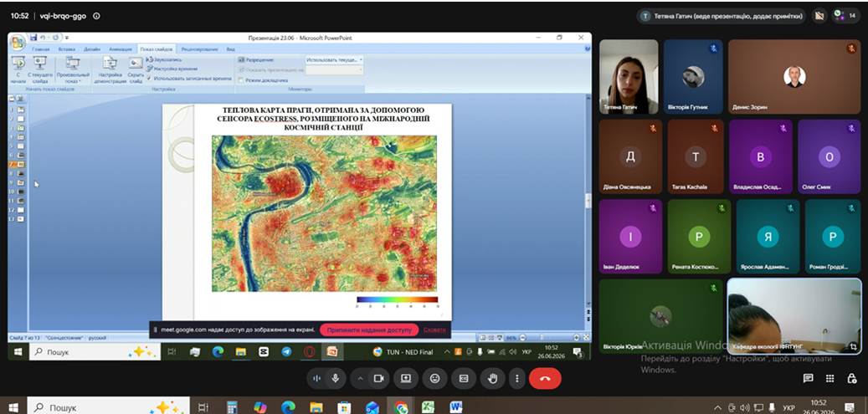Open the three-dot more options menu
The height and width of the screenshot is (414, 868).
pyautogui.click(x=517, y=379)
